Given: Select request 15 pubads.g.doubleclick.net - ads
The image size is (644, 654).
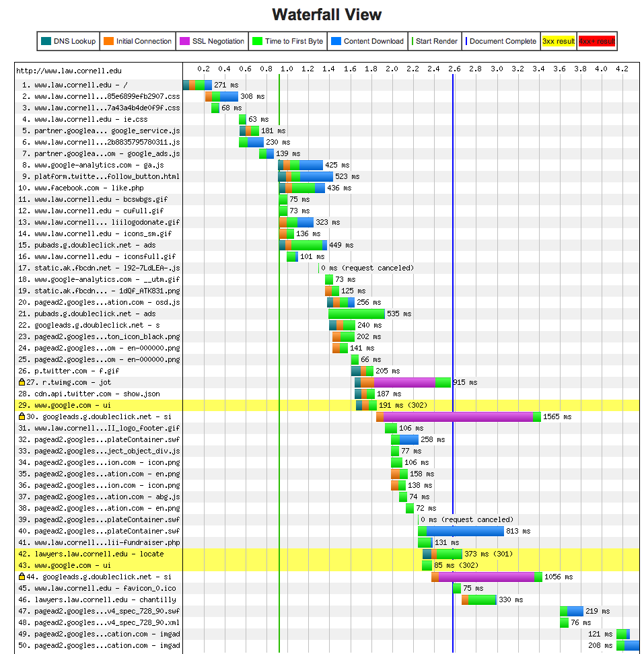Looking at the screenshot, I should [87, 245].
